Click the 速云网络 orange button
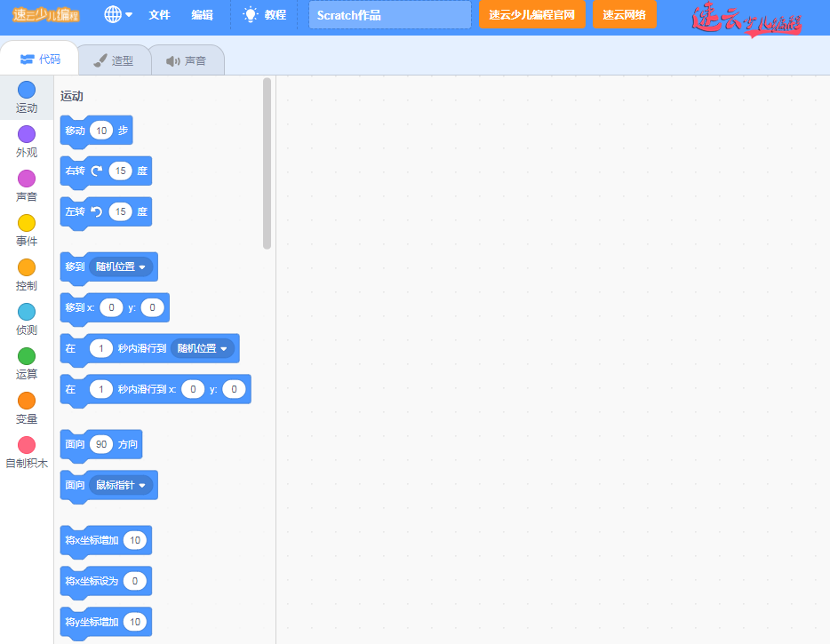The width and height of the screenshot is (830, 644). point(624,15)
